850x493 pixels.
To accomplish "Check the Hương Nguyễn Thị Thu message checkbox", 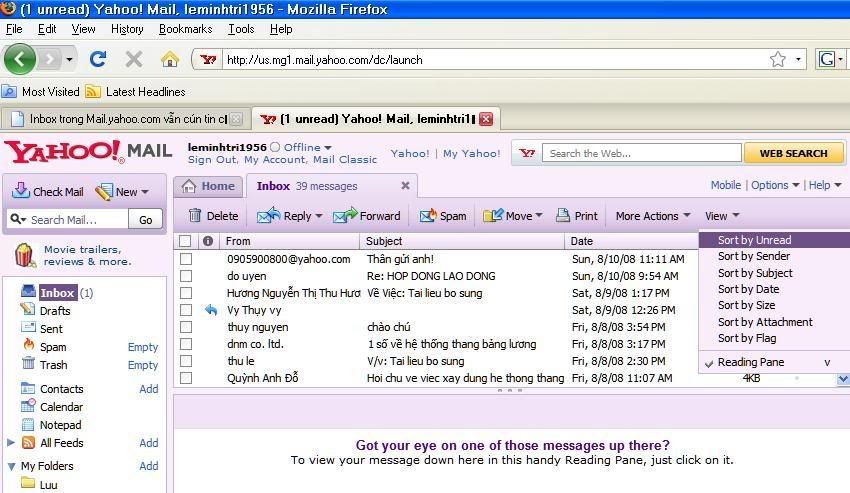I will (186, 293).
